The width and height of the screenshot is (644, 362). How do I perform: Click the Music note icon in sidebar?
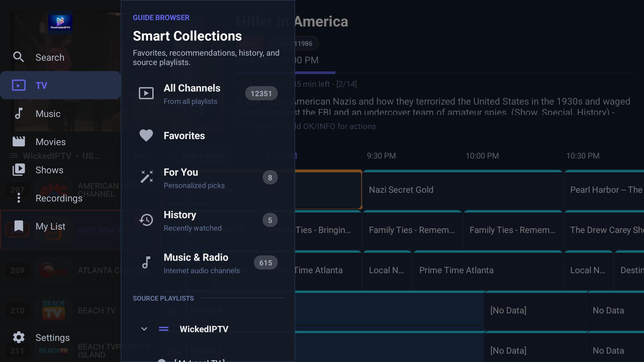(18, 113)
